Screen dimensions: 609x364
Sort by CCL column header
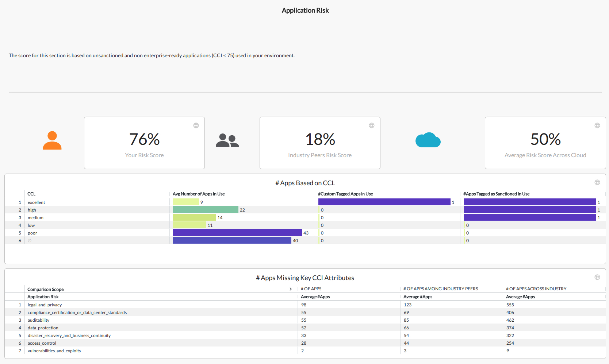tap(31, 194)
